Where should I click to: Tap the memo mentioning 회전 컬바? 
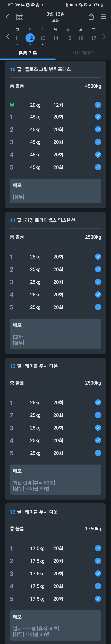point(55,480)
